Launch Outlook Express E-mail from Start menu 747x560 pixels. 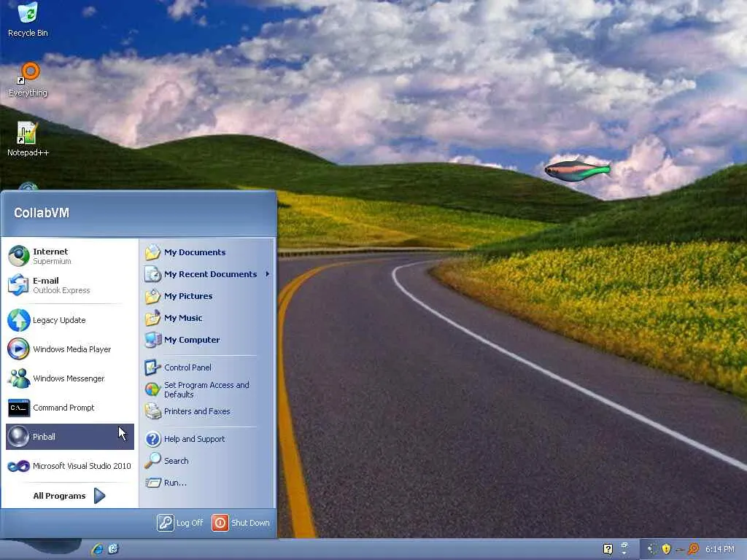click(x=70, y=285)
